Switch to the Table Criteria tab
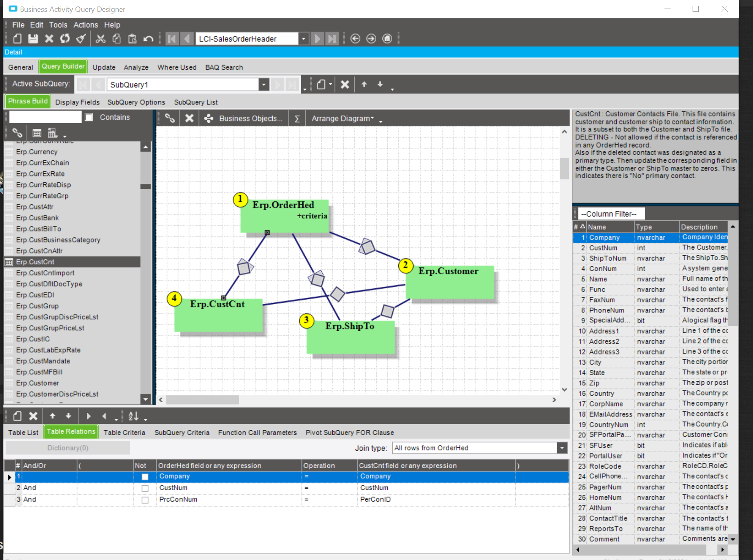This screenshot has width=753, height=560. [x=124, y=433]
